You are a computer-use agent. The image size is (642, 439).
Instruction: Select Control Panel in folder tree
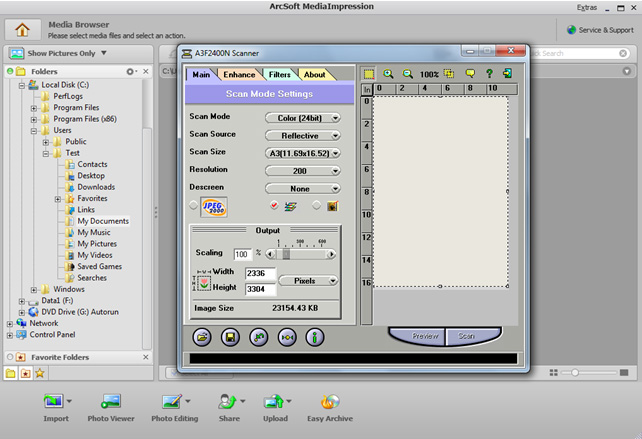(52, 335)
